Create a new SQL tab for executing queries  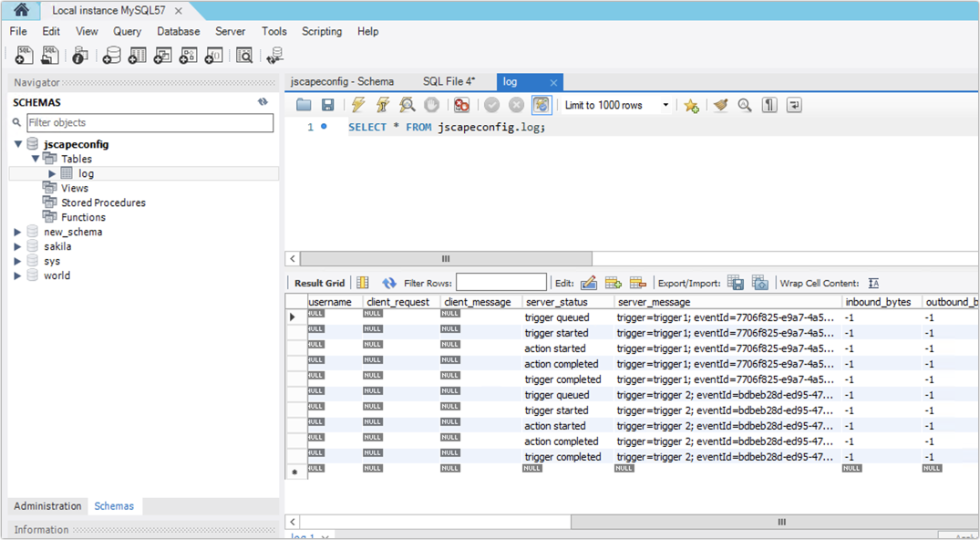click(x=24, y=56)
